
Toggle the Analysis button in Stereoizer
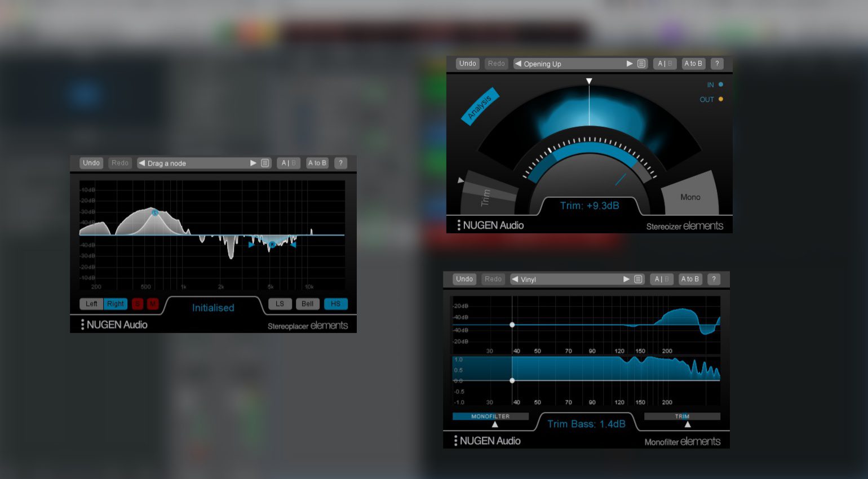[480, 105]
